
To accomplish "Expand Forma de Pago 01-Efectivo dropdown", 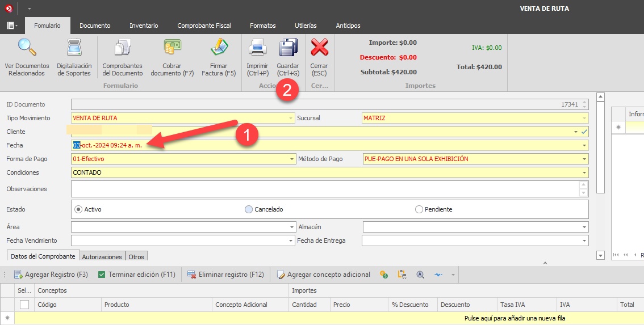I will pos(292,159).
